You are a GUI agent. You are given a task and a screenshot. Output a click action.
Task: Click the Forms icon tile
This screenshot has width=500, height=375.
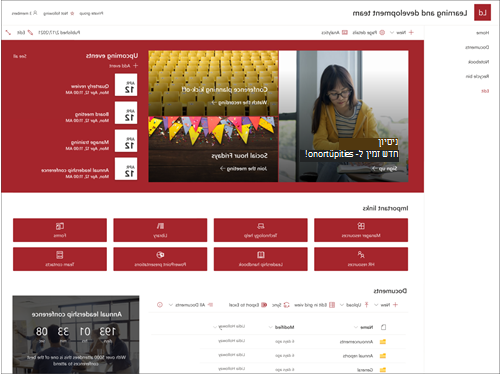[60, 230]
